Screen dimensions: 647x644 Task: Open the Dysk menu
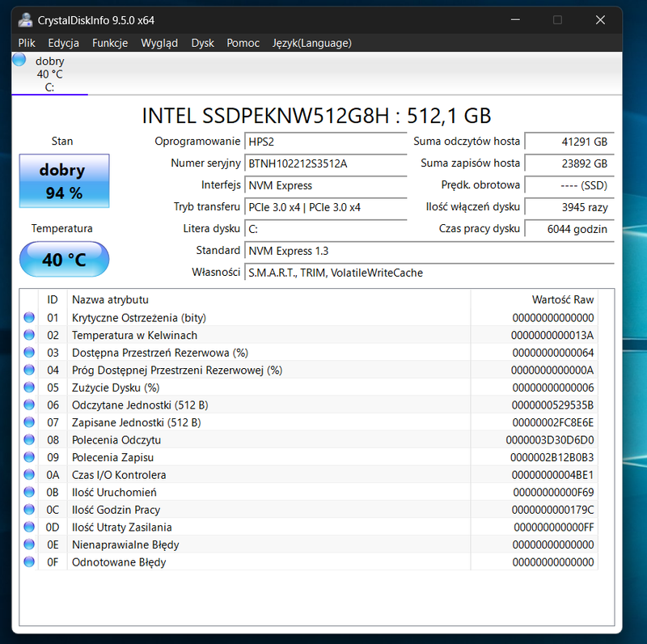[203, 43]
